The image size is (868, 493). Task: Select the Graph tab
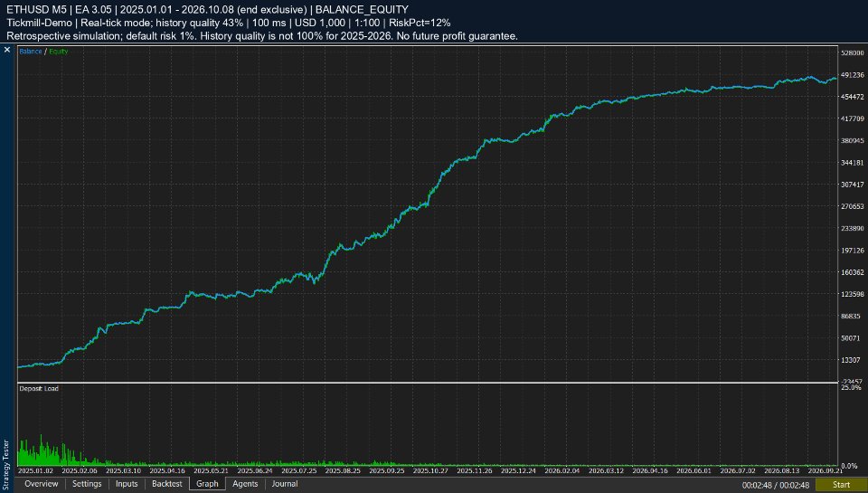[x=207, y=484]
